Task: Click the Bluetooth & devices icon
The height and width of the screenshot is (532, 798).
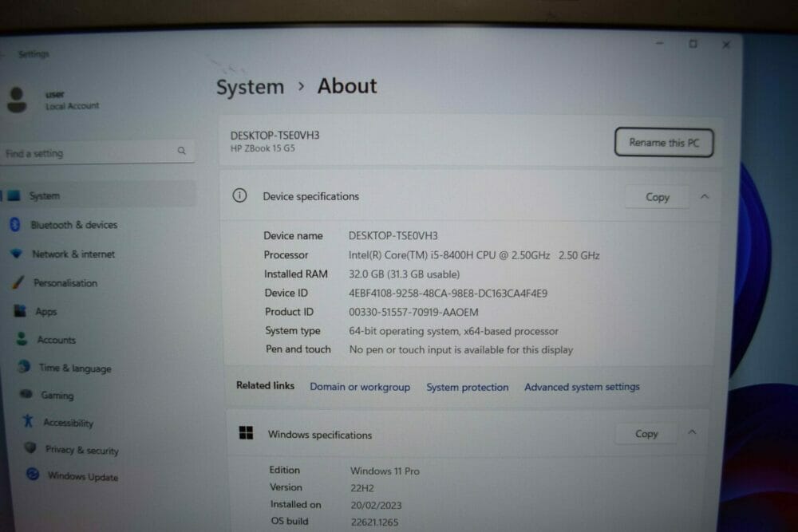Action: [x=15, y=224]
